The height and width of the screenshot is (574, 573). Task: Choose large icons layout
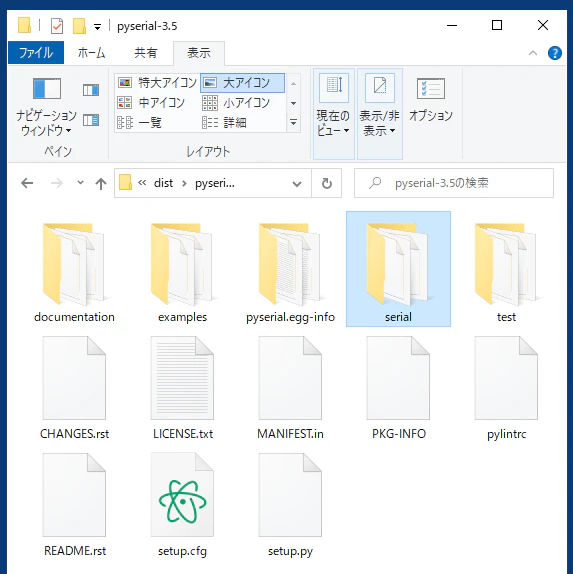click(242, 83)
